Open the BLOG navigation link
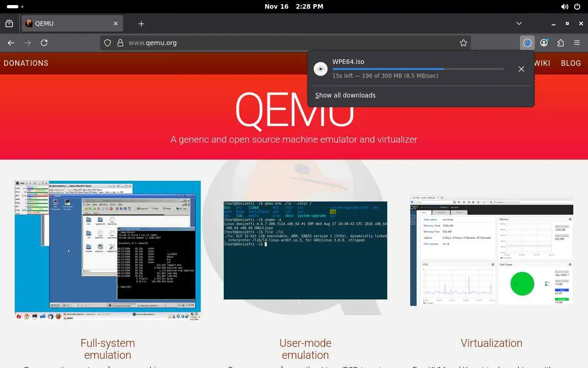Viewport: 588px width, 368px height. [571, 63]
